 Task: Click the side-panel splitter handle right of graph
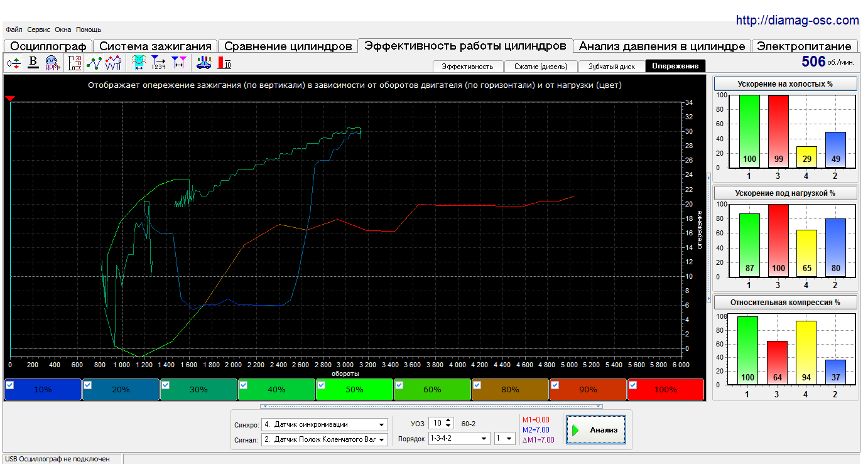[709, 238]
